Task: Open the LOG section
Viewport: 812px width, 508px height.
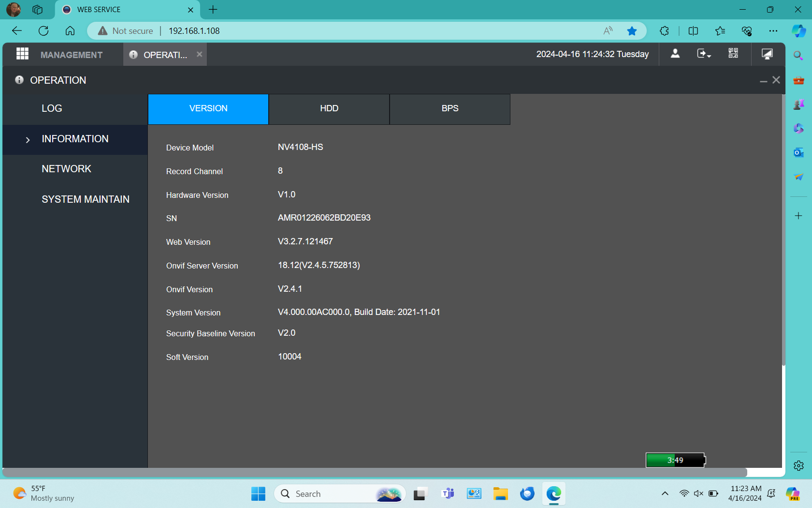Action: (52, 108)
